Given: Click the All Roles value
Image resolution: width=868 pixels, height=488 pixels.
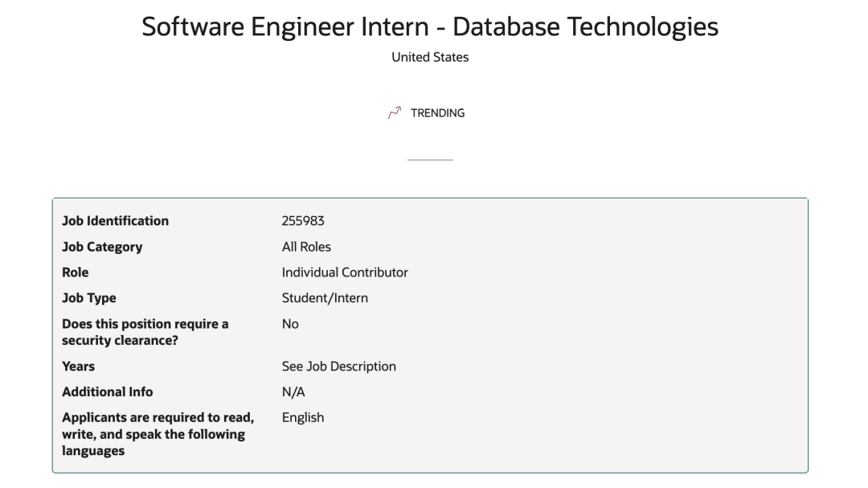Looking at the screenshot, I should (306, 247).
